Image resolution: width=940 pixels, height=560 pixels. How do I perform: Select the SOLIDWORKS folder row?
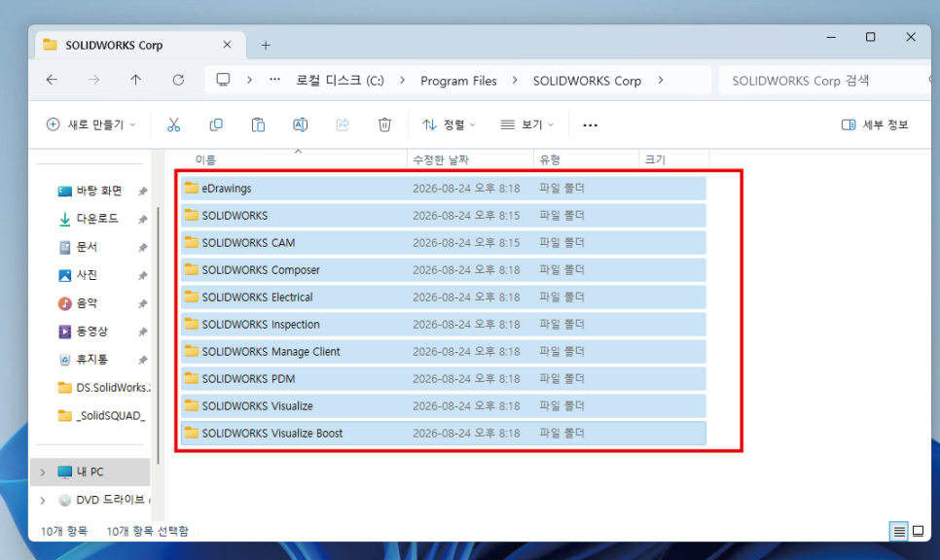click(x=444, y=215)
